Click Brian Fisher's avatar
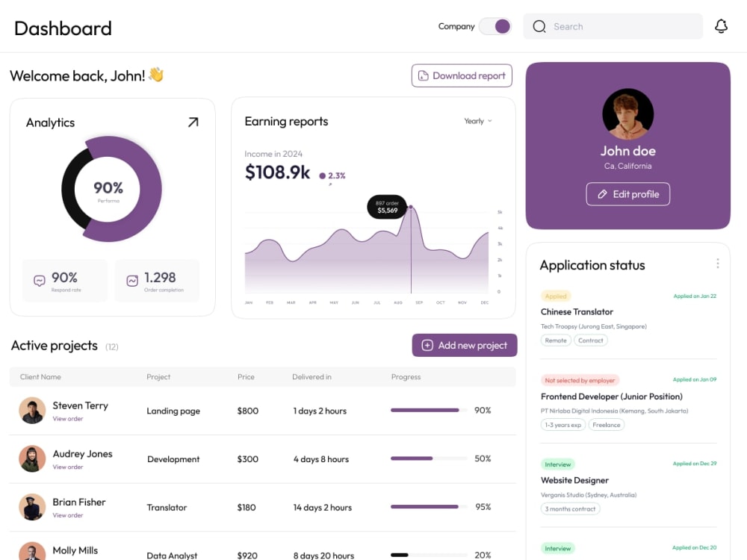 [32, 507]
